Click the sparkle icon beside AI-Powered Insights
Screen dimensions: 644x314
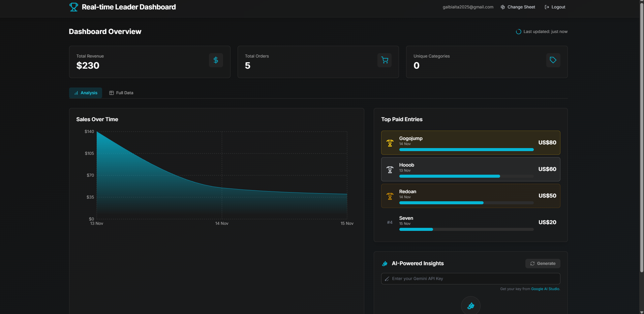click(385, 264)
